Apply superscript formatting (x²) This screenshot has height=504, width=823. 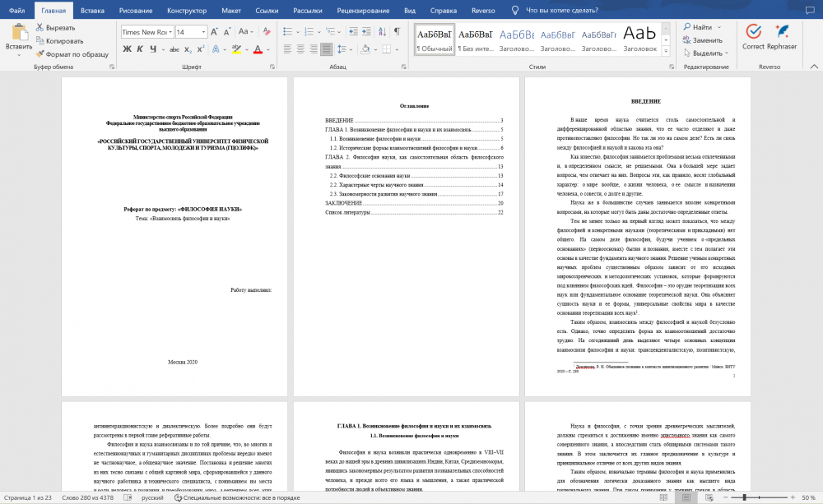[x=201, y=49]
